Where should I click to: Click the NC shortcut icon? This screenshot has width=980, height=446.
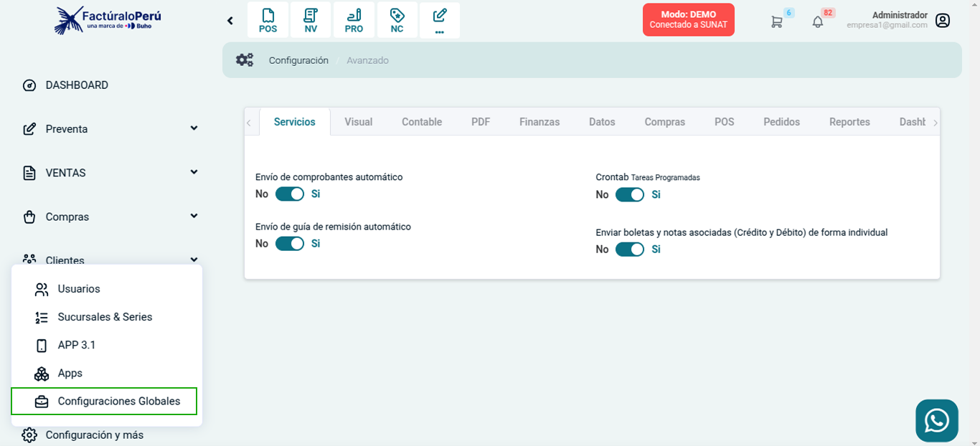[x=397, y=20]
